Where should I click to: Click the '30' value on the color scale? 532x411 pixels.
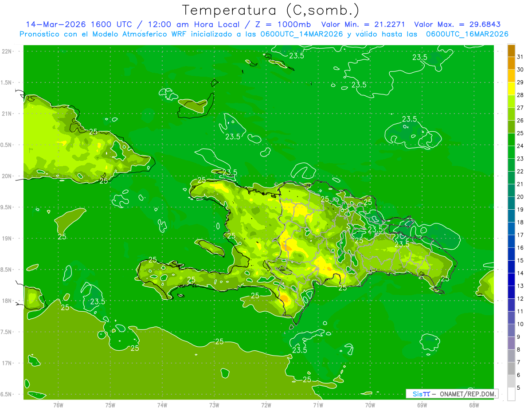[520, 70]
